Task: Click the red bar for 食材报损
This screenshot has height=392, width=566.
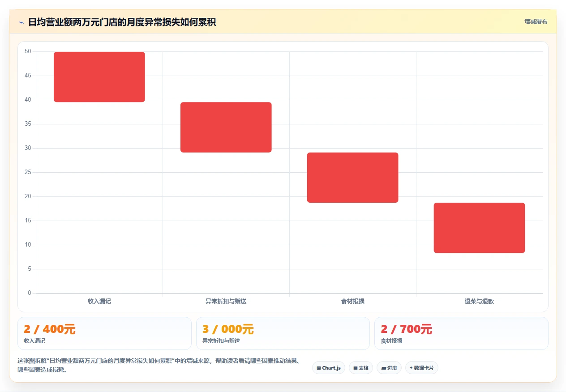Action: (x=353, y=178)
